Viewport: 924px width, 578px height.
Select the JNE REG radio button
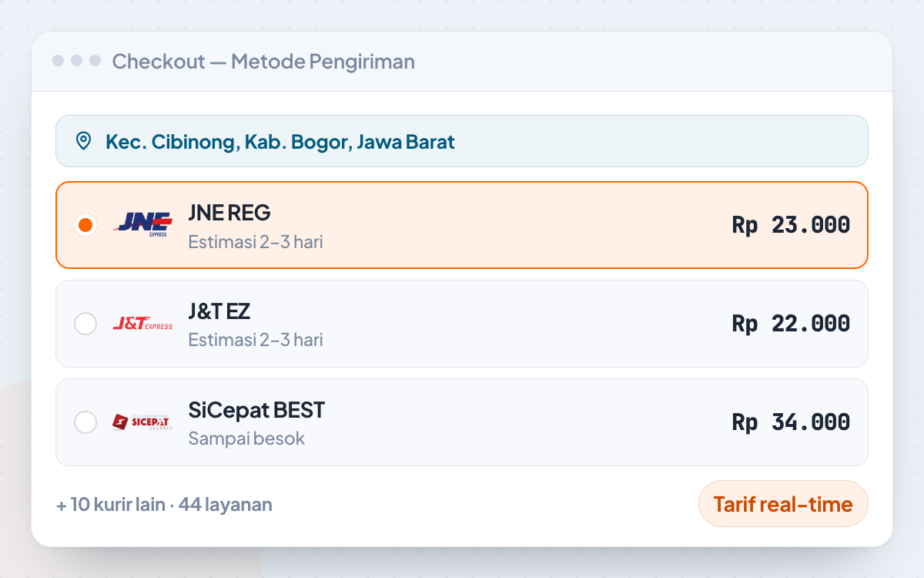coord(85,225)
